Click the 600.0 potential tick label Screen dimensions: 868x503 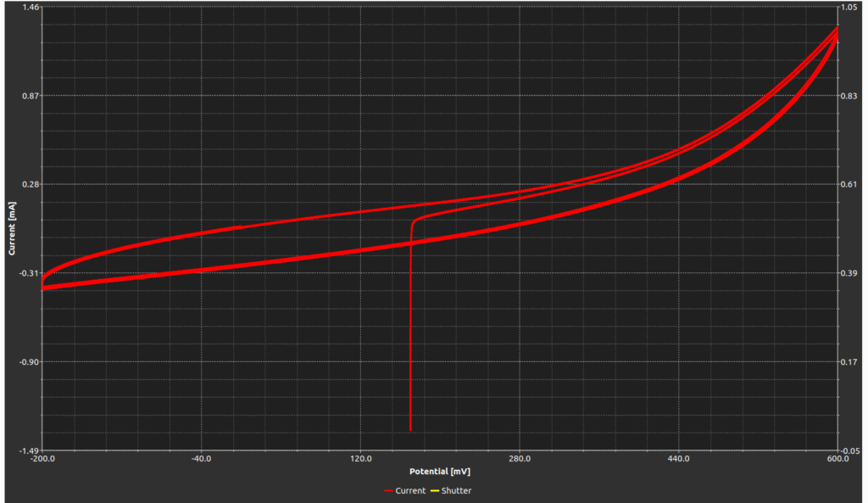[x=837, y=459]
